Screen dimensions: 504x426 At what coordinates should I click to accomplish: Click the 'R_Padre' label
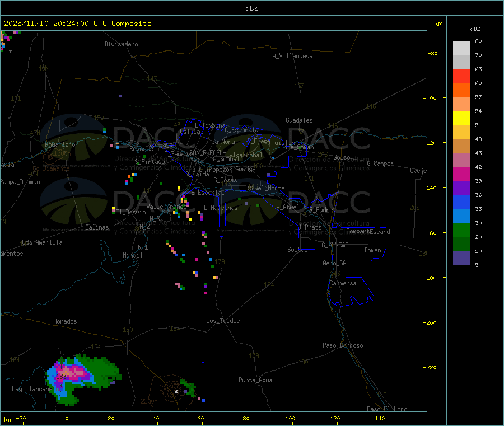pos(321,210)
